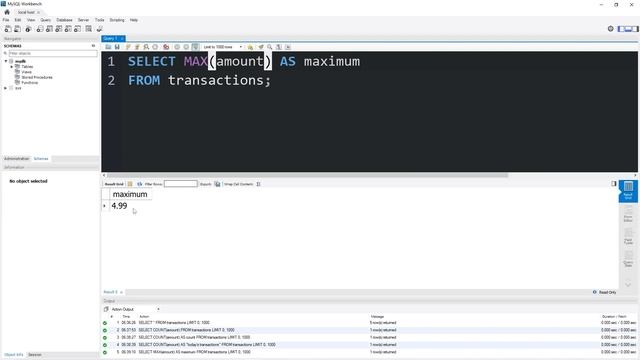Click the settings gear icon at top right
Image resolution: width=640 pixels, height=360 pixels.
click(x=611, y=29)
